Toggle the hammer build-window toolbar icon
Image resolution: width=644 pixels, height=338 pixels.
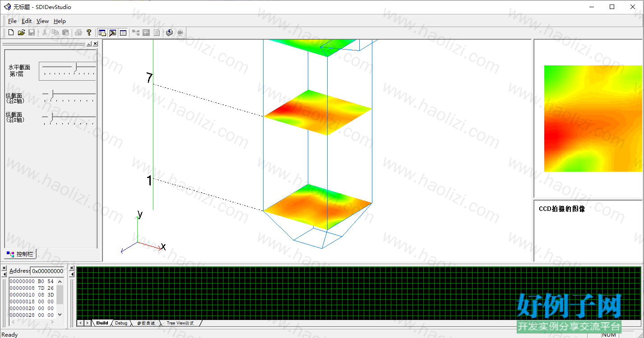[113, 32]
